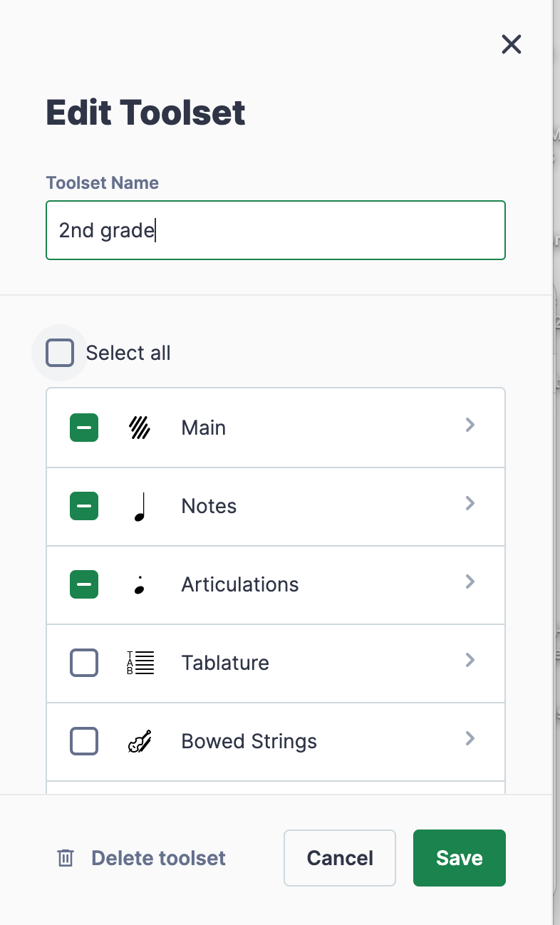
Task: Enable the Bowed Strings checkbox
Action: (x=84, y=741)
